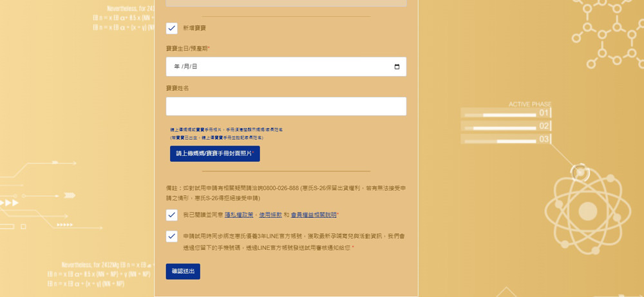Submit the form with 確認送出
Screen dimensions: 644x297
pyautogui.click(x=183, y=271)
